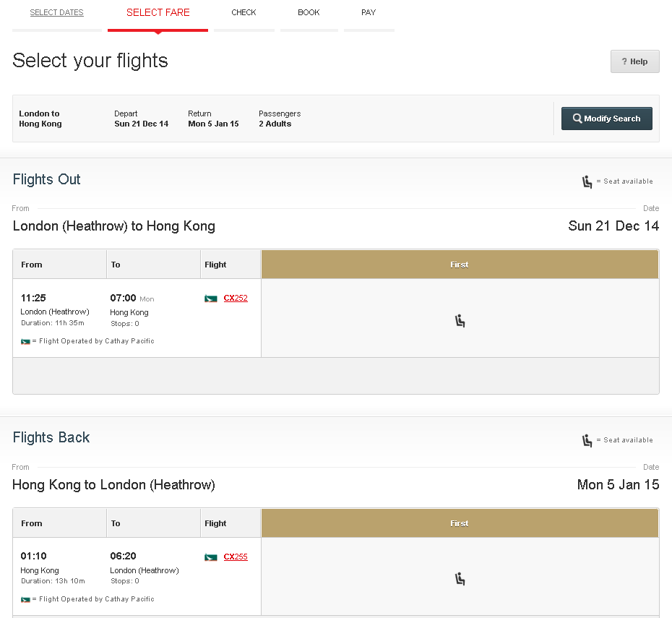Jump to the Book step

click(309, 13)
